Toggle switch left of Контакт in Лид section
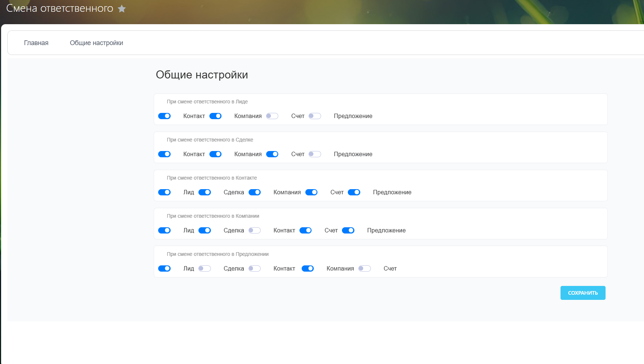The height and width of the screenshot is (364, 644). [x=164, y=116]
